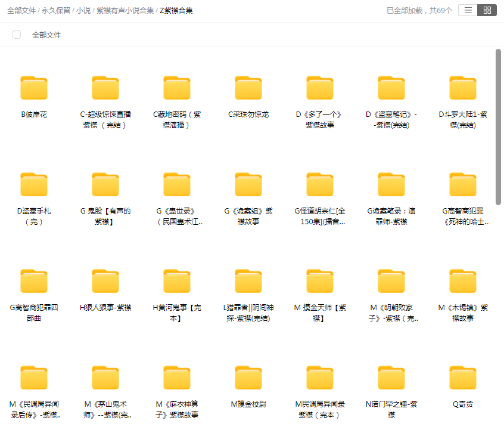Open the D斗罗大陆1 folder
The height and width of the screenshot is (430, 504).
tap(463, 88)
